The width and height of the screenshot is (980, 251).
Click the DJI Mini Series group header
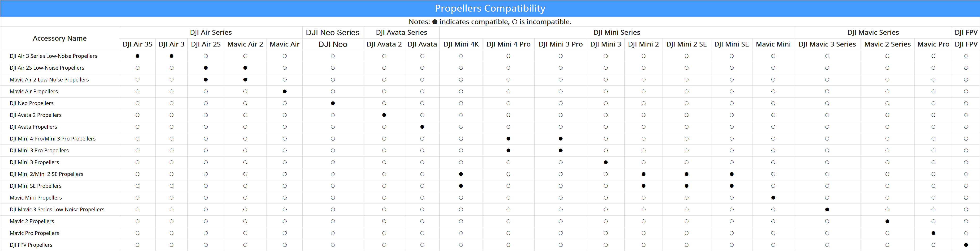point(617,32)
